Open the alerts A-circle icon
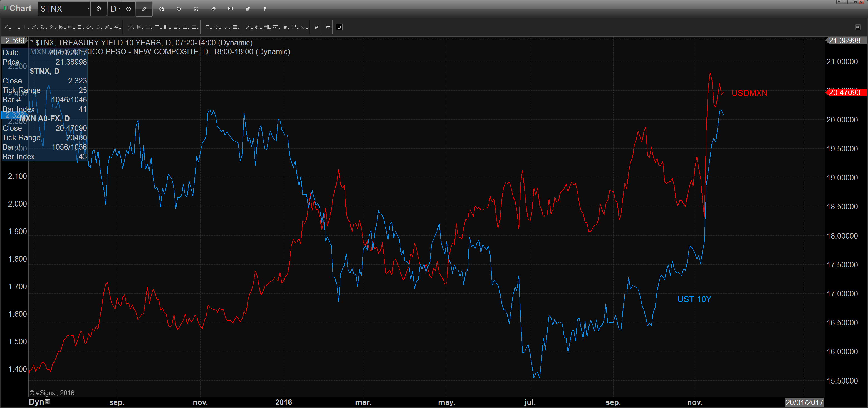Image resolution: width=868 pixels, height=408 pixels. (x=196, y=9)
